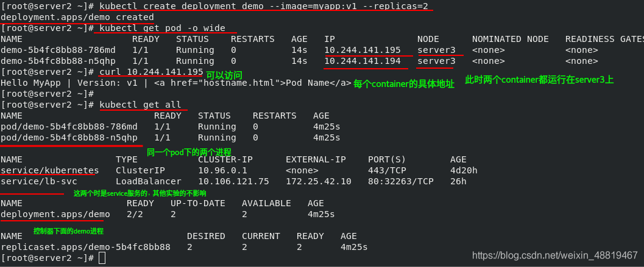Select the 'service/lb-svc' entry
This screenshot has height=267, width=644.
click(x=39, y=181)
